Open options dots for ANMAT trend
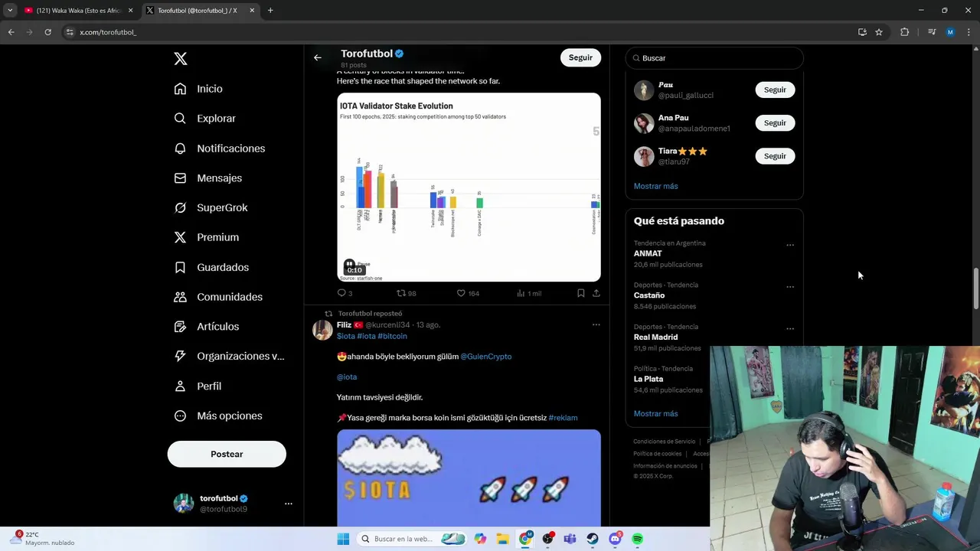980x551 pixels. 790,246
